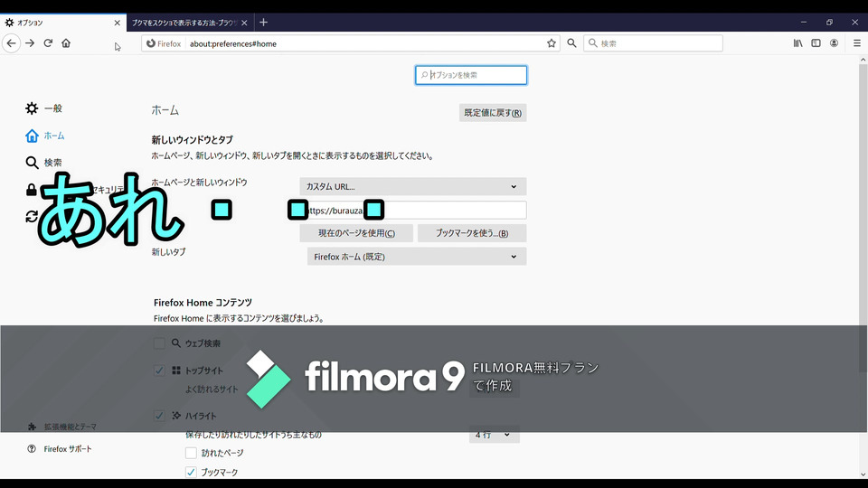Click the sync arrows icon in sidebar
The width and height of the screenshot is (868, 488).
click(x=32, y=216)
